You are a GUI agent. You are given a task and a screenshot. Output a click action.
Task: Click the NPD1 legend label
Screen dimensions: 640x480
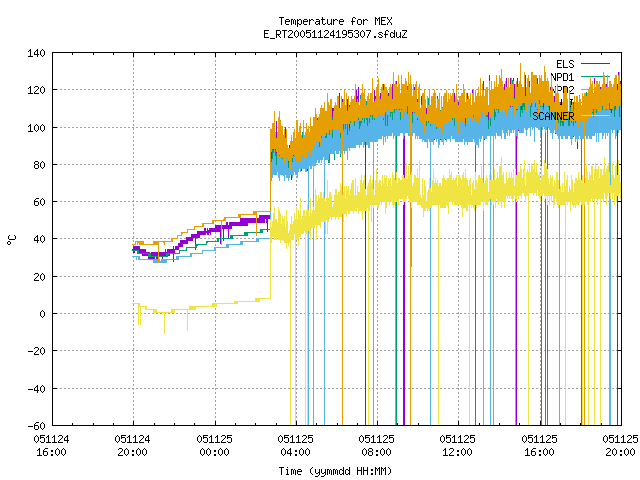point(562,77)
